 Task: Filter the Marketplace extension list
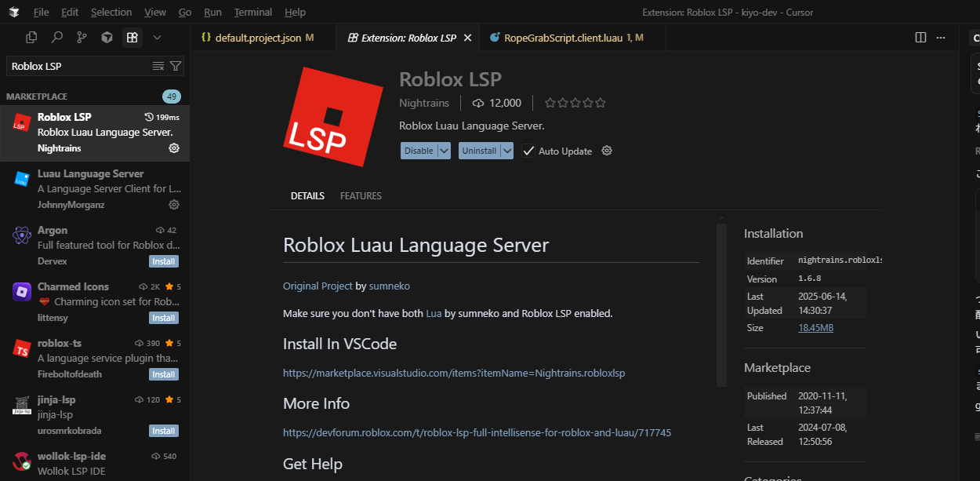click(176, 67)
